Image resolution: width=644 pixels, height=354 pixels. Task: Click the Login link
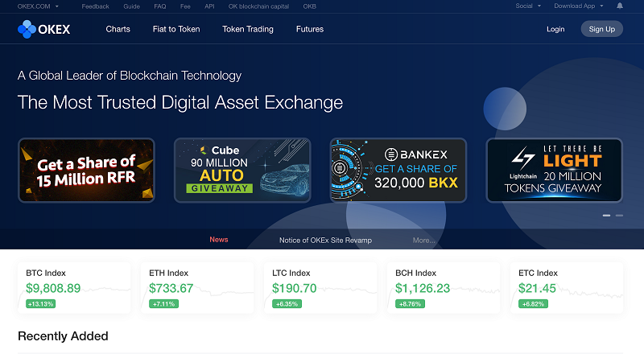[x=555, y=29]
